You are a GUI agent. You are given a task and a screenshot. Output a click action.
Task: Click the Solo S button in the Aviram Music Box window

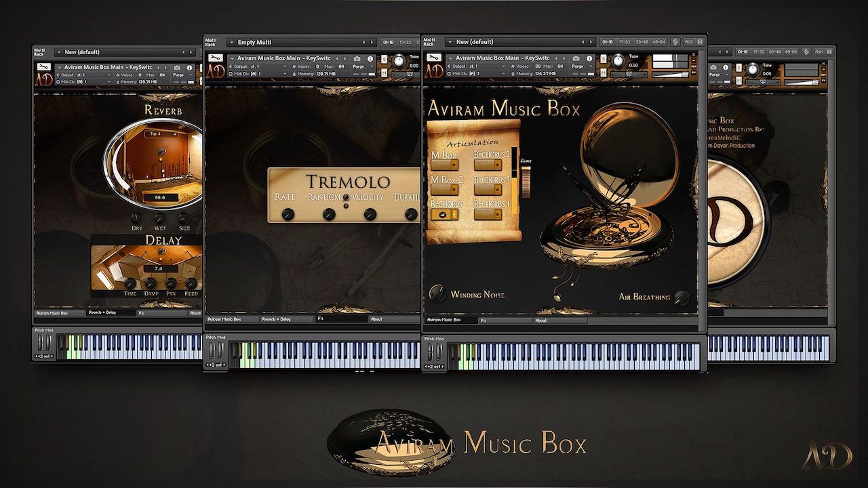(603, 58)
